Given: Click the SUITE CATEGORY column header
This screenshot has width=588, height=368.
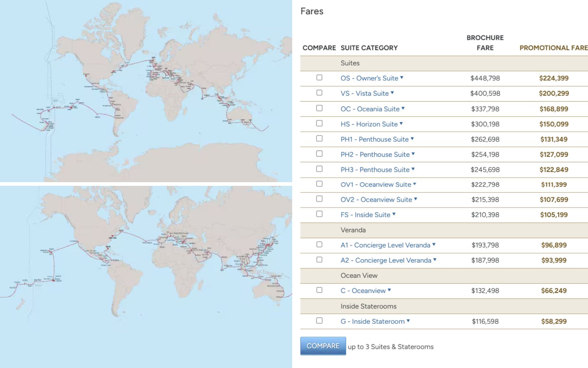Looking at the screenshot, I should tap(369, 48).
